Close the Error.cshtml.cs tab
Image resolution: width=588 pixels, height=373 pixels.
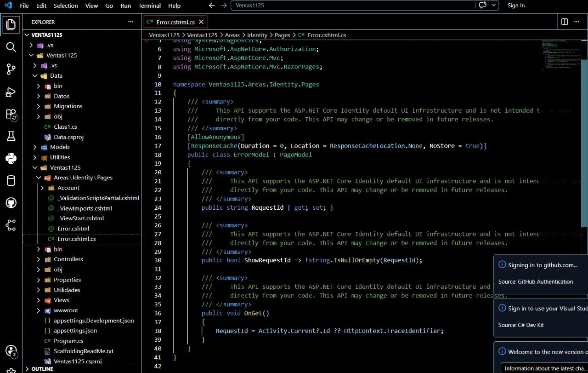click(x=201, y=22)
